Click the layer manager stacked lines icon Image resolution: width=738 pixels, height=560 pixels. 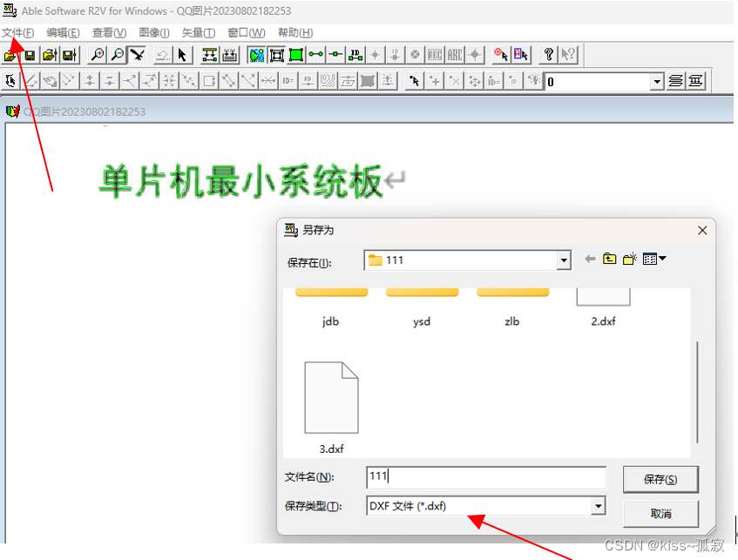click(x=676, y=81)
